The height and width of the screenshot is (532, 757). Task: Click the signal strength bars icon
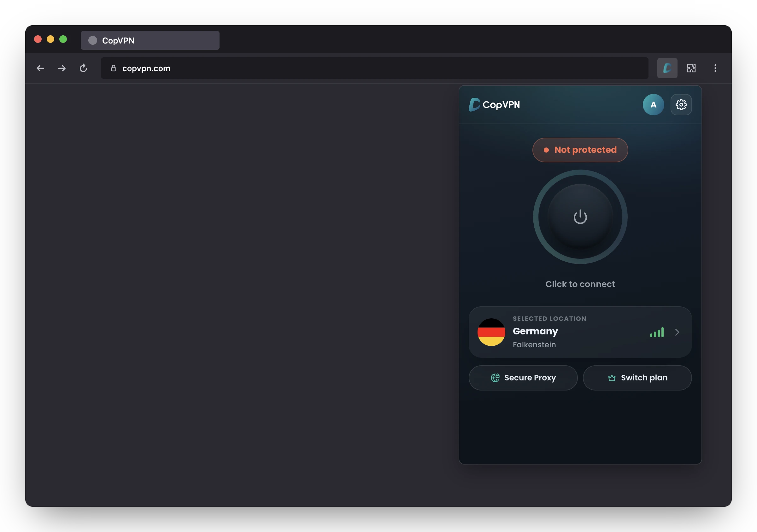coord(656,332)
